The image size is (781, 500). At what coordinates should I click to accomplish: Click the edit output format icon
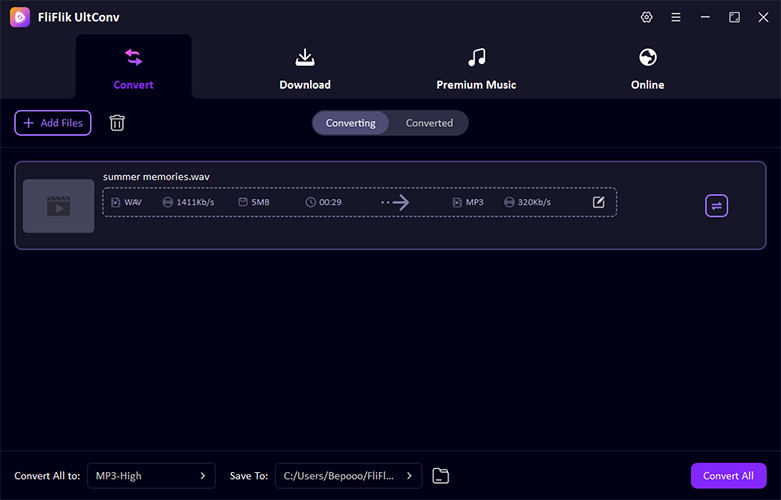[x=599, y=202]
